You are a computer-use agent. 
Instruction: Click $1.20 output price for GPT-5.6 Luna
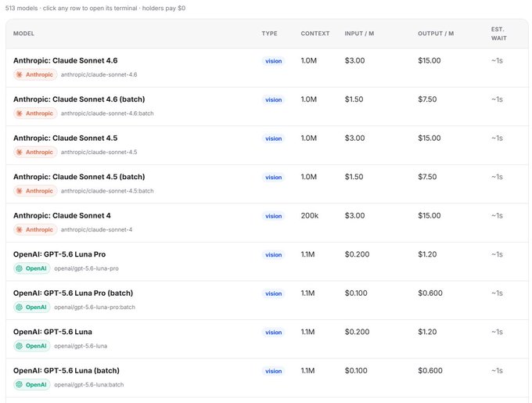click(x=427, y=332)
